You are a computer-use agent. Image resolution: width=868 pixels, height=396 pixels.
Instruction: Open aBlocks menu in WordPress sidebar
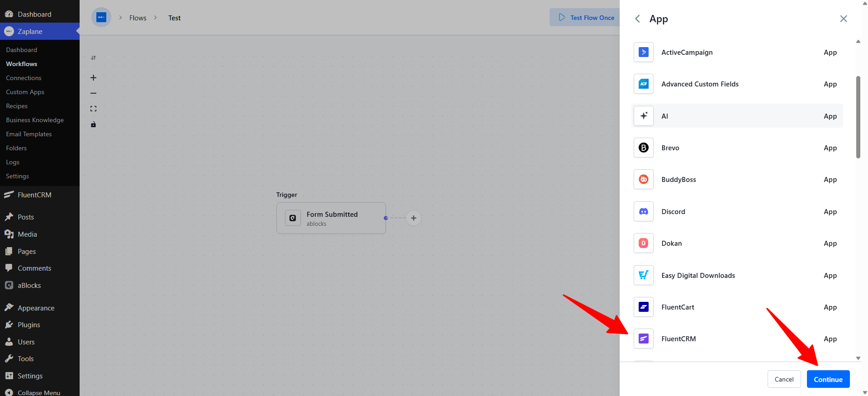coord(40,285)
